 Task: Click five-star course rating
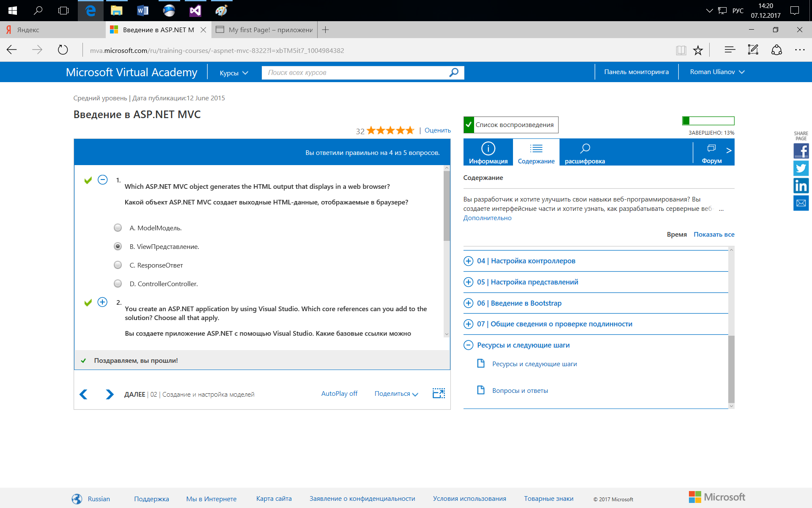point(390,130)
